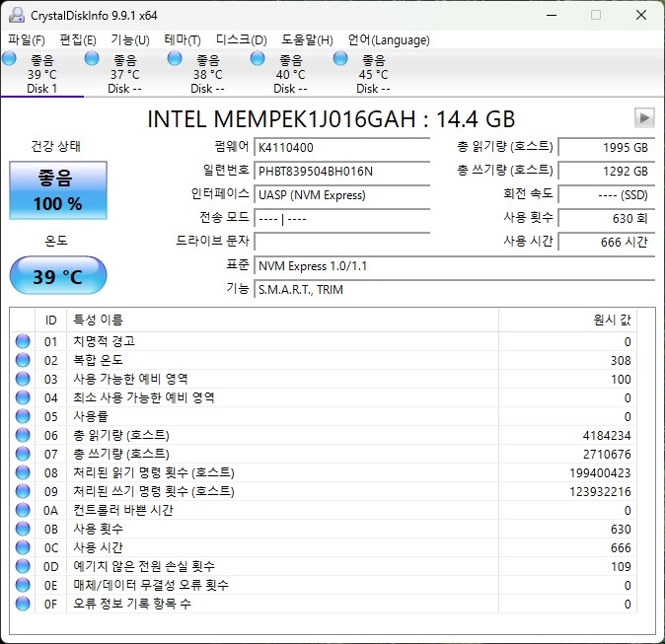Click the power-on count value 630 회
Viewport: 665px width, 644px height.
pyautogui.click(x=607, y=218)
